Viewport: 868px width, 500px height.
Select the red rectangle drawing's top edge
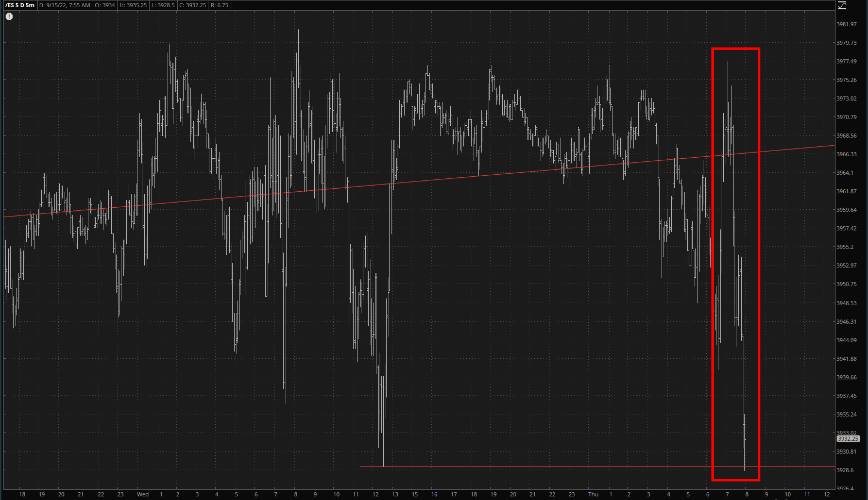736,49
